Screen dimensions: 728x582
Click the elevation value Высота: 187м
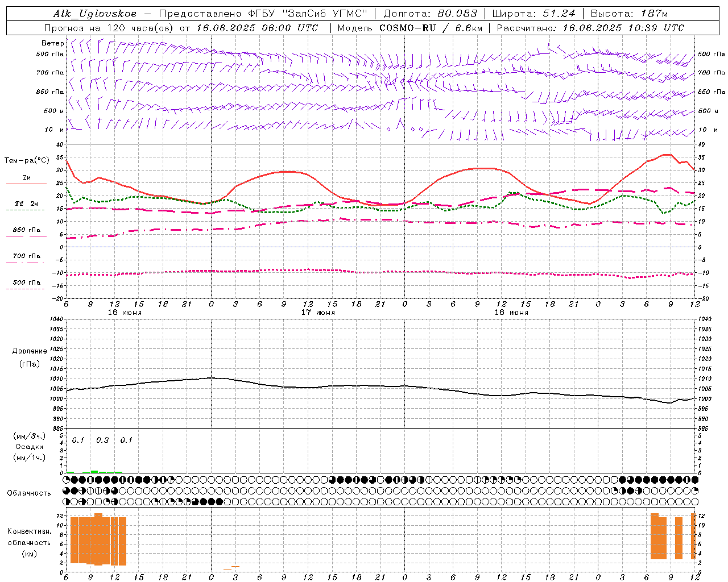[629, 14]
